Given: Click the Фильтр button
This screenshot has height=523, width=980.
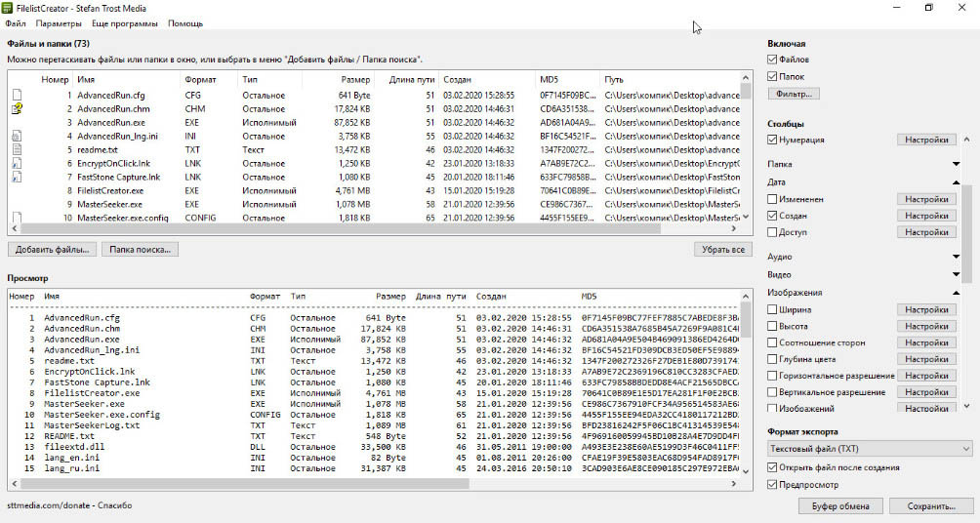Looking at the screenshot, I should click(794, 94).
